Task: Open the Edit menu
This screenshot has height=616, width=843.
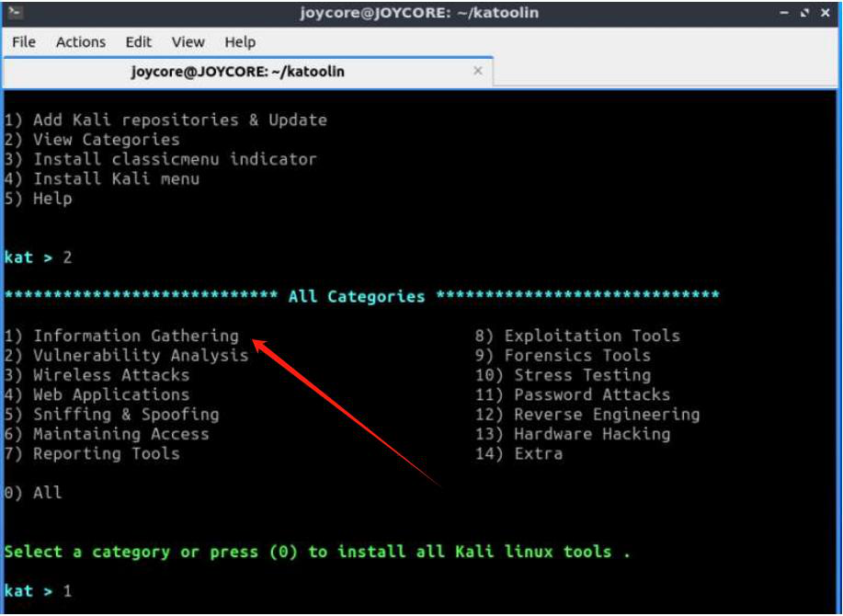Action: pos(139,42)
